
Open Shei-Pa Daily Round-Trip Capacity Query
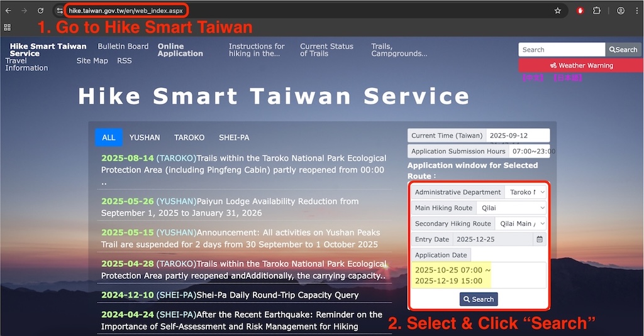tap(230, 295)
